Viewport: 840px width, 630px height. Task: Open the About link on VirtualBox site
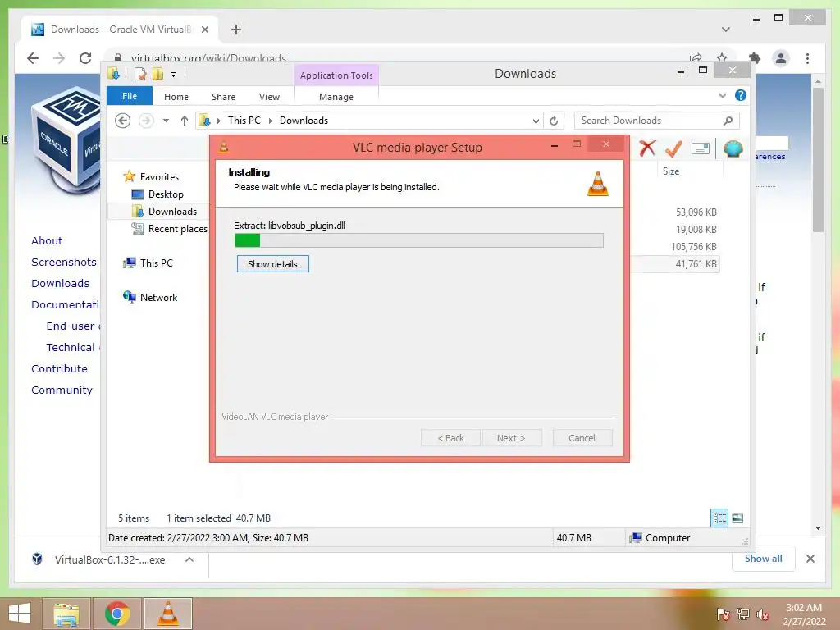(47, 241)
